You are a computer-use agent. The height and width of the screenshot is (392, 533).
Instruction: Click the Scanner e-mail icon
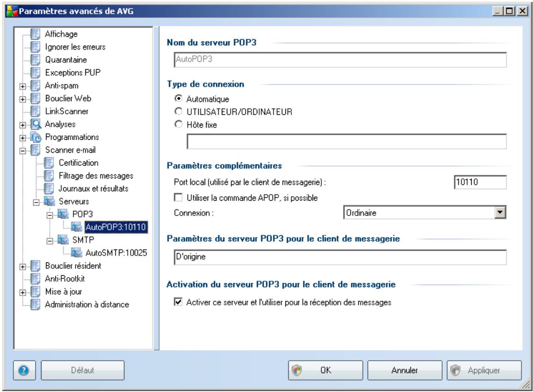pos(35,150)
